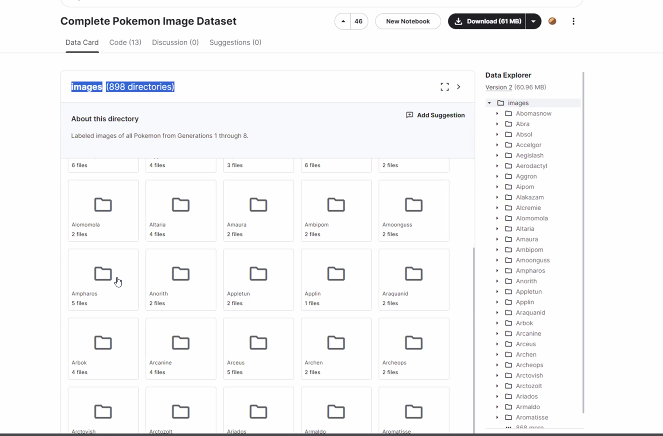The height and width of the screenshot is (436, 663).
Task: Open the Suggestions (0) tab
Action: (236, 42)
